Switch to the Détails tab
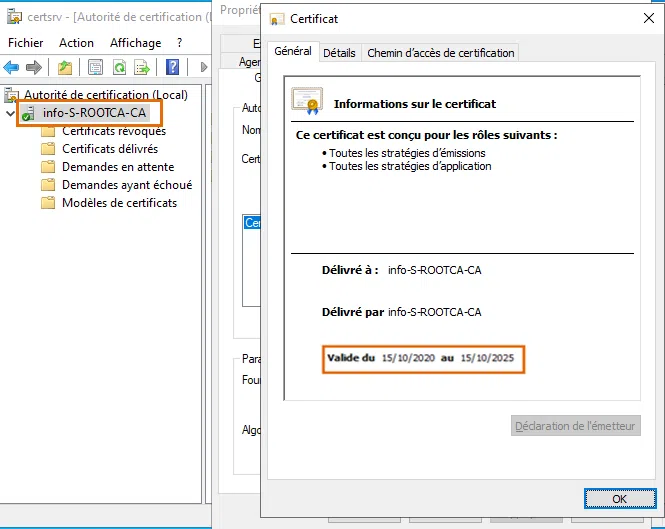This screenshot has height=529, width=665. (x=339, y=53)
